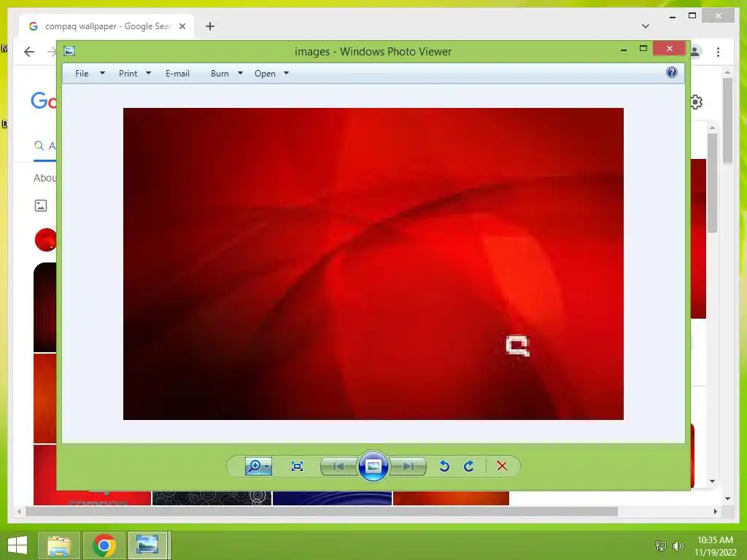747x560 pixels.
Task: Open the blue wallpaper thumbnail
Action: [332, 497]
